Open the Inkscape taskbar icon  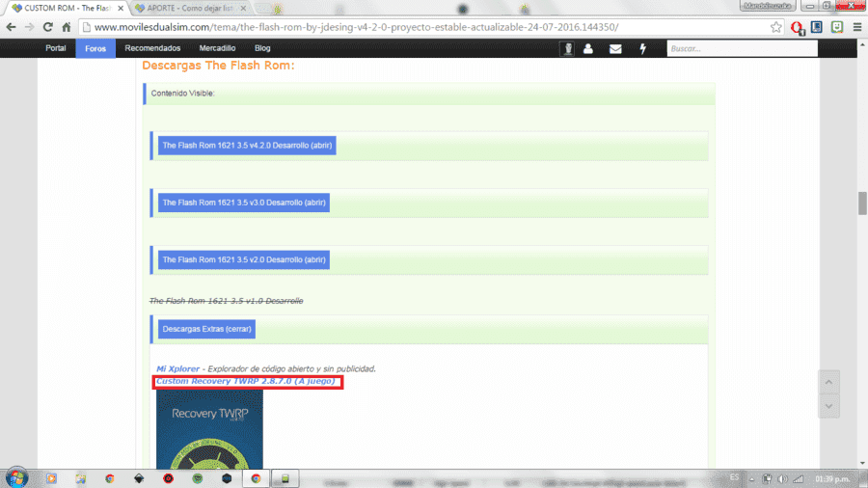(139, 478)
